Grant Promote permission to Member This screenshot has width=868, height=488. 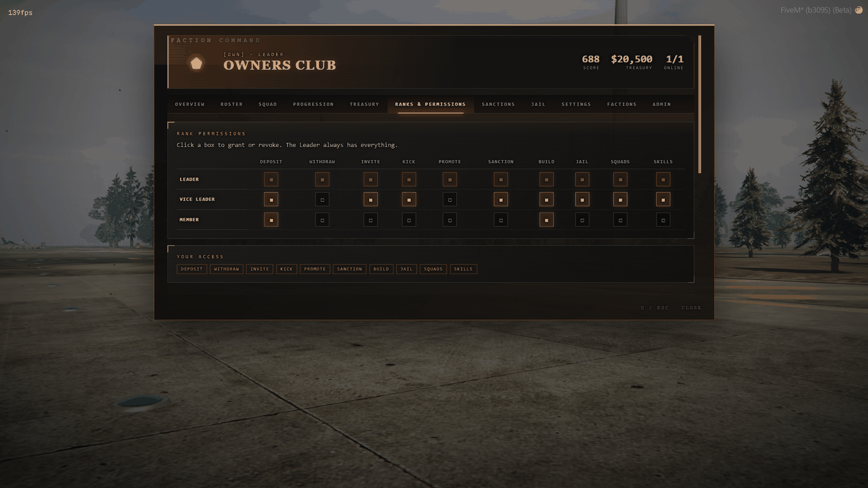tap(450, 220)
